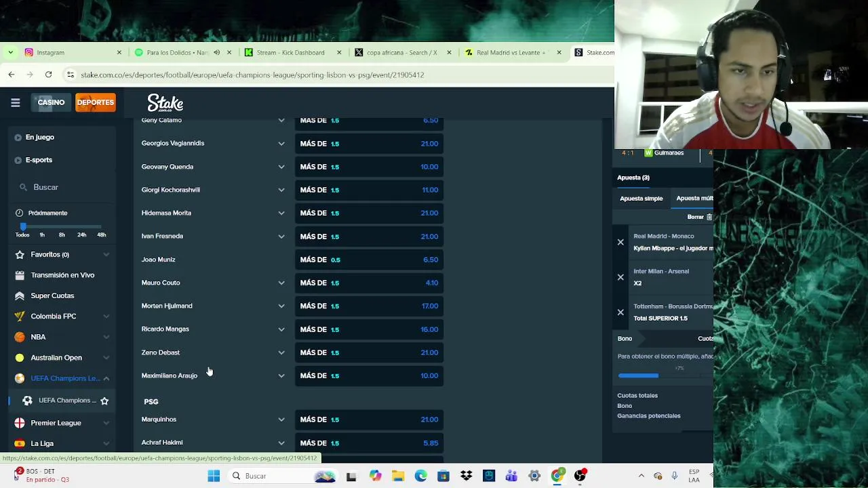Open site information icon in address bar
The image size is (868, 488).
coord(71,75)
